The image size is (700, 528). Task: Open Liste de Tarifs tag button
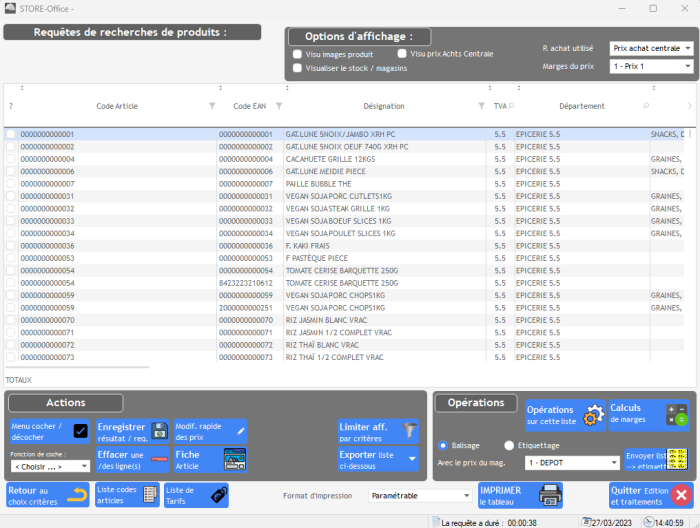196,495
